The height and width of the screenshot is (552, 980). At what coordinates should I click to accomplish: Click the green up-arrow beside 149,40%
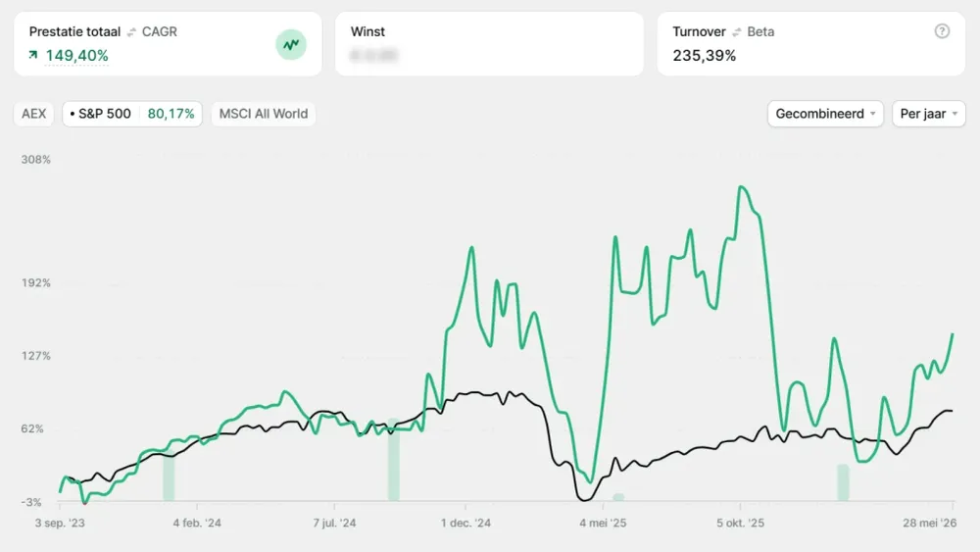(x=33, y=56)
